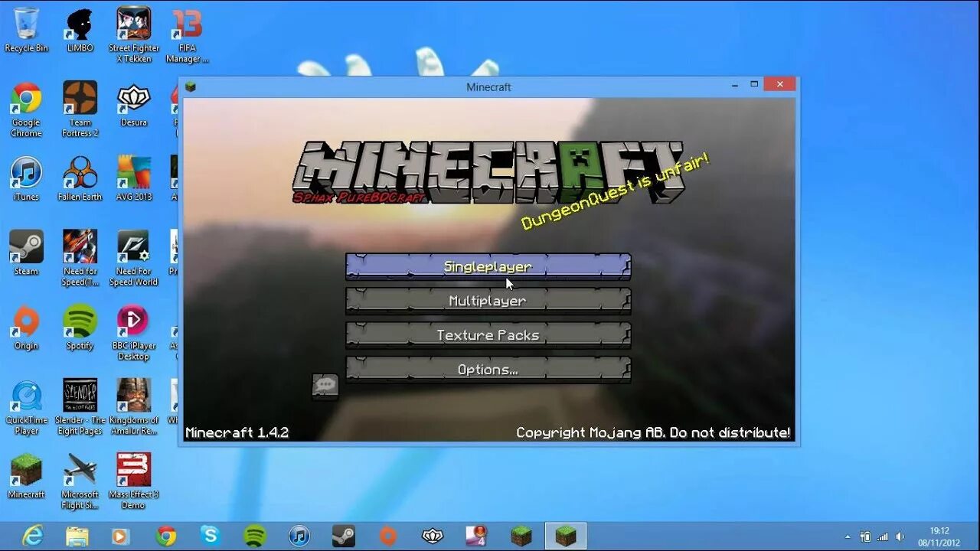Click the Copyright Mojang AB text
This screenshot has height=551, width=980.
pos(653,432)
